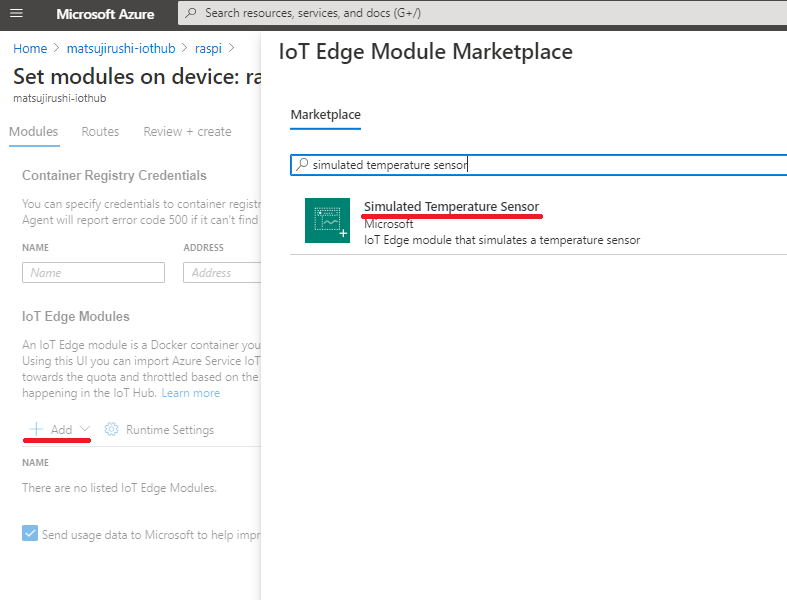Click the matsujirushi-iothub subtitle under page title
Screen dimensions: 787x600
tap(60, 98)
